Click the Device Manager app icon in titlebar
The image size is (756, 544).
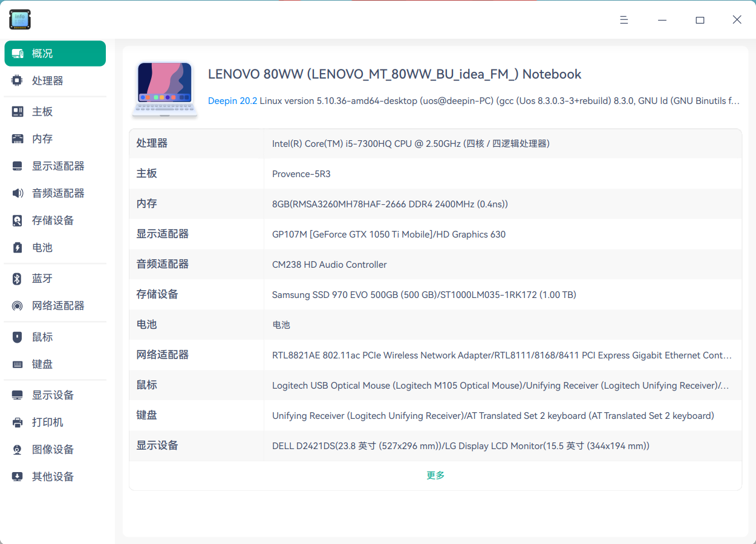coord(20,19)
